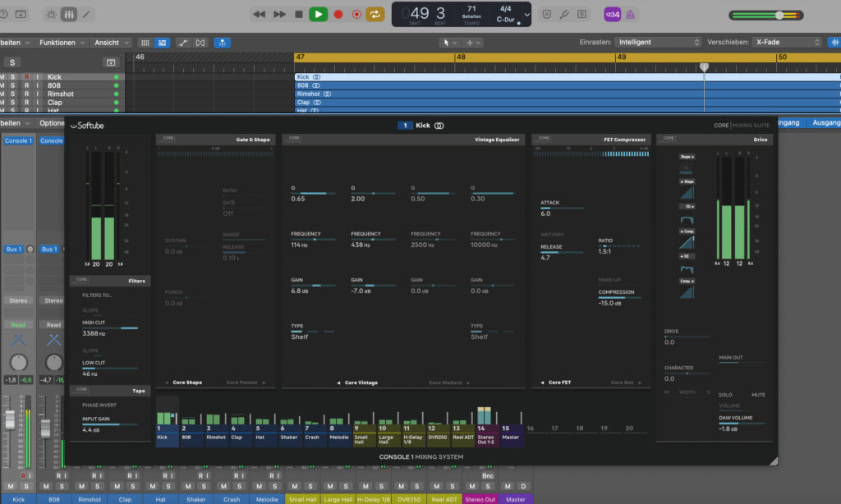The width and height of the screenshot is (841, 504).
Task: Select the Clap region in timeline
Action: coord(568,102)
